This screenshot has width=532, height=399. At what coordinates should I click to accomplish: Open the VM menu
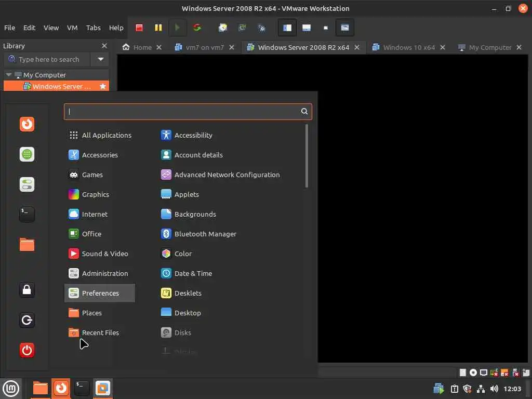72,28
